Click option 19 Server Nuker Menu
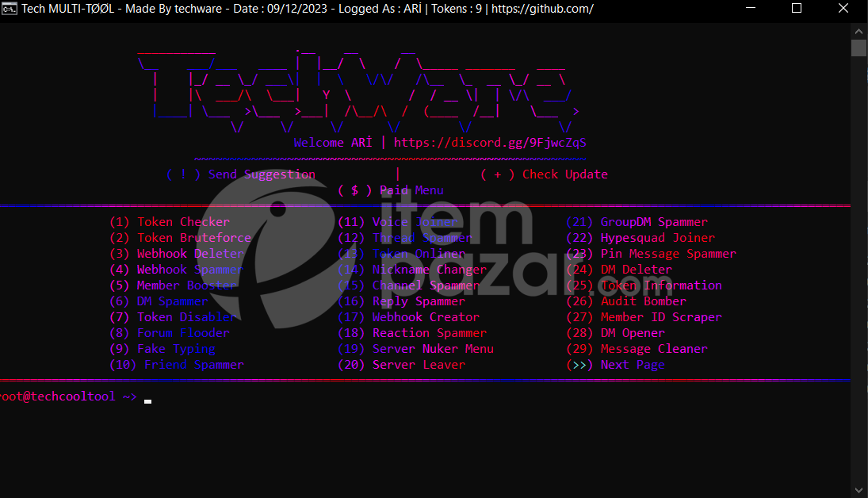This screenshot has height=498, width=868. tap(415, 349)
